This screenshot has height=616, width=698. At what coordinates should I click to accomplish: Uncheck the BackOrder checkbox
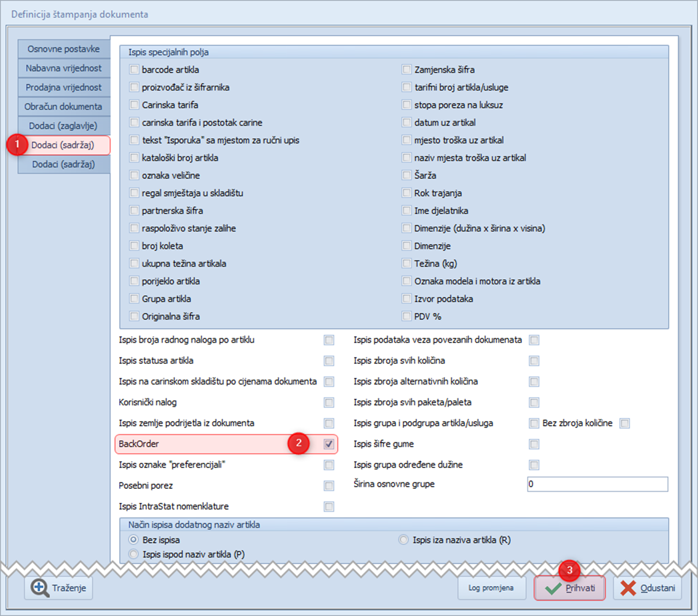pos(329,444)
